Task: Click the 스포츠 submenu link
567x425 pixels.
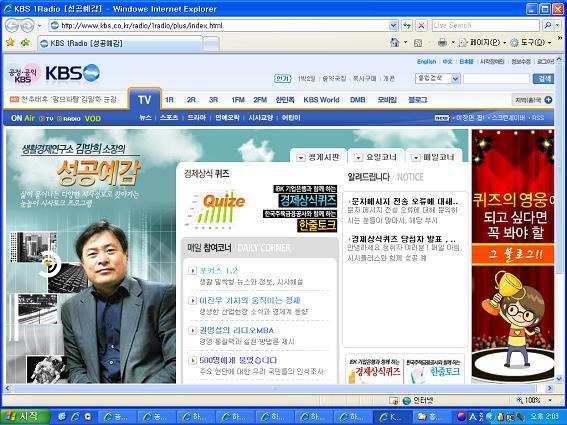Action: pos(169,118)
